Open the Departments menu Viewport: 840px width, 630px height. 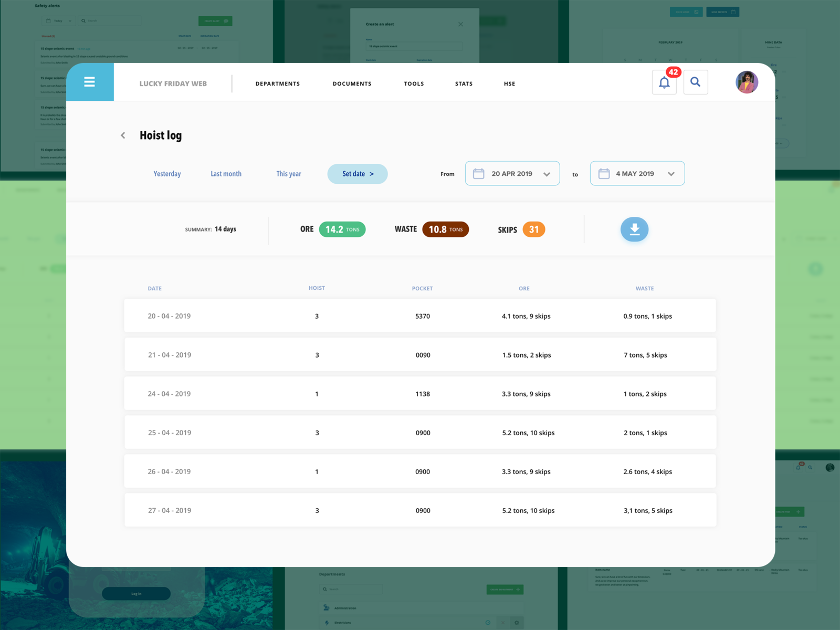[277, 83]
